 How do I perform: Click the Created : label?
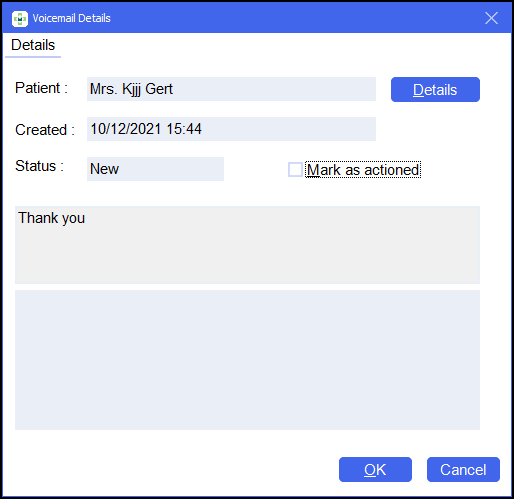point(45,130)
